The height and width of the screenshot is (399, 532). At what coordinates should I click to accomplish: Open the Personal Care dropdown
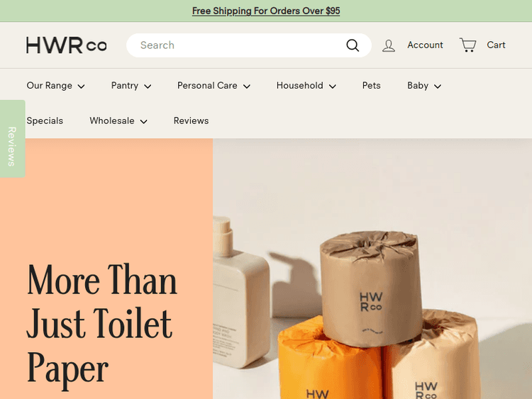point(214,86)
